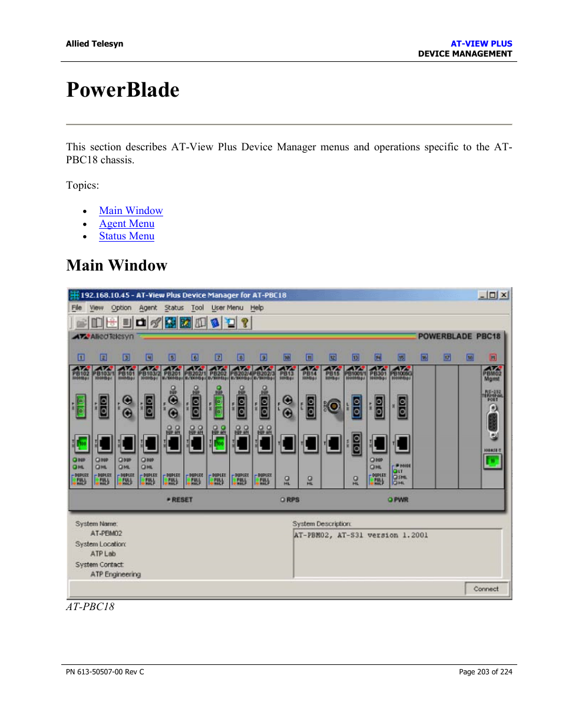This screenshot has width=562, height=728.
Task: Click the green fiber port on PB202 module
Action: coord(219,407)
